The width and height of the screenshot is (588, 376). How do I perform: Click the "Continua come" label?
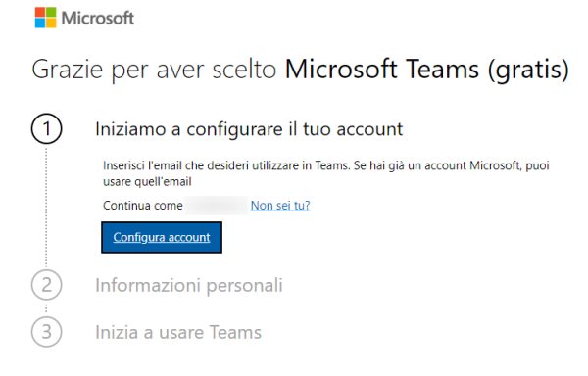coord(143,206)
